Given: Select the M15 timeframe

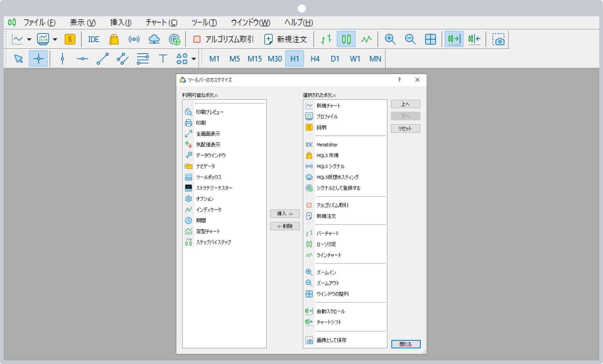Looking at the screenshot, I should click(255, 59).
